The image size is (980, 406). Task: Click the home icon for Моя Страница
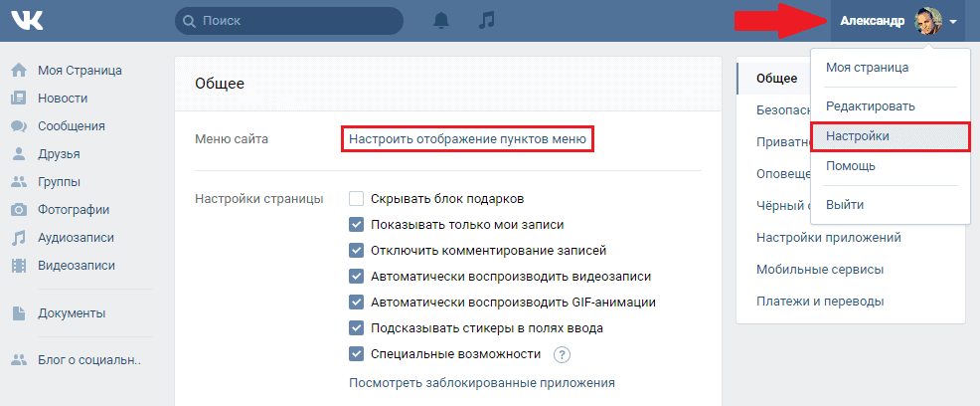click(x=18, y=71)
